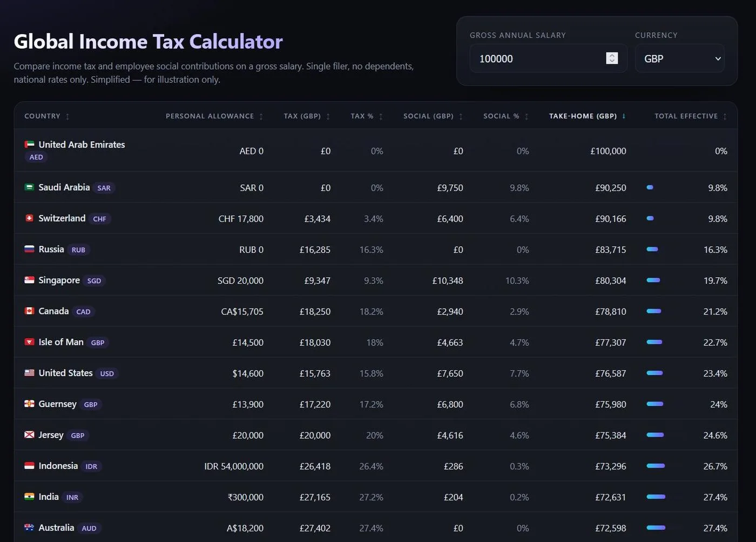756x542 pixels.
Task: Sort table by Country column header
Action: [47, 116]
